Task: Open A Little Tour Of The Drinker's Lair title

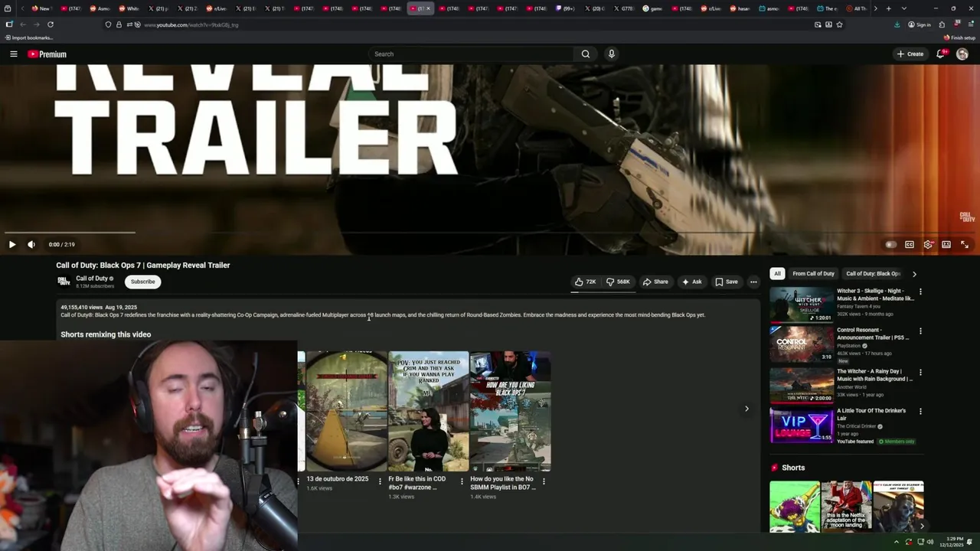Action: click(871, 414)
